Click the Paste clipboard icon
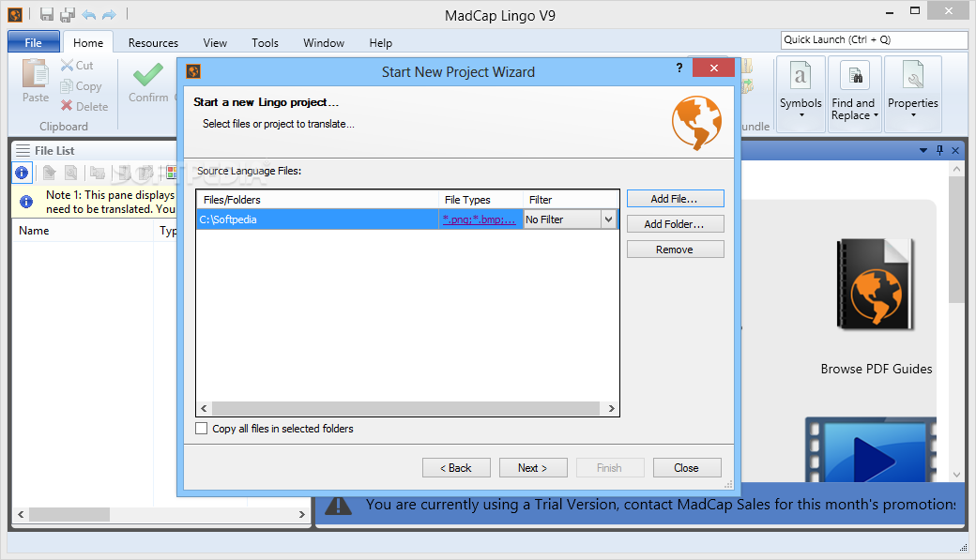Viewport: 976px width, 560px height. 36,73
